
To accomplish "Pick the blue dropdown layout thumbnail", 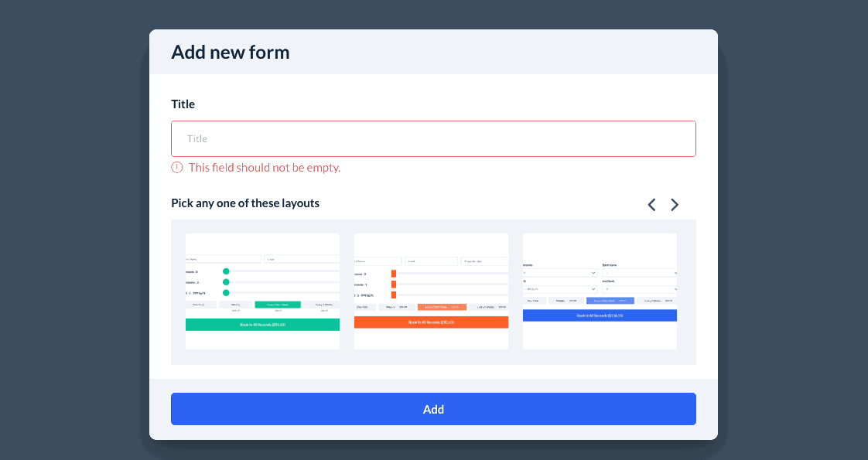I will pos(600,291).
